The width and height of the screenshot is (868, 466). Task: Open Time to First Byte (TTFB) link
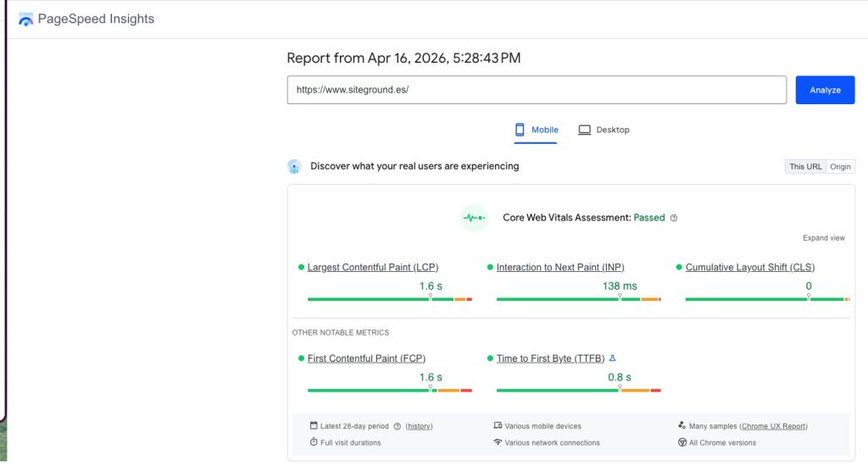550,358
